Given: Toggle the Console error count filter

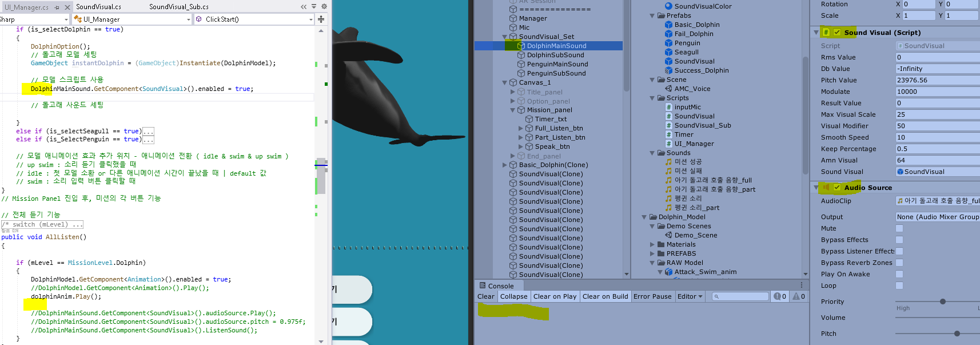Looking at the screenshot, I should click(x=780, y=296).
